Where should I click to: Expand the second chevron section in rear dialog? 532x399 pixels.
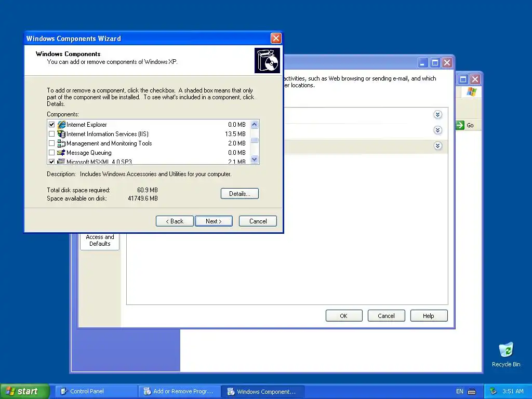coord(437,130)
